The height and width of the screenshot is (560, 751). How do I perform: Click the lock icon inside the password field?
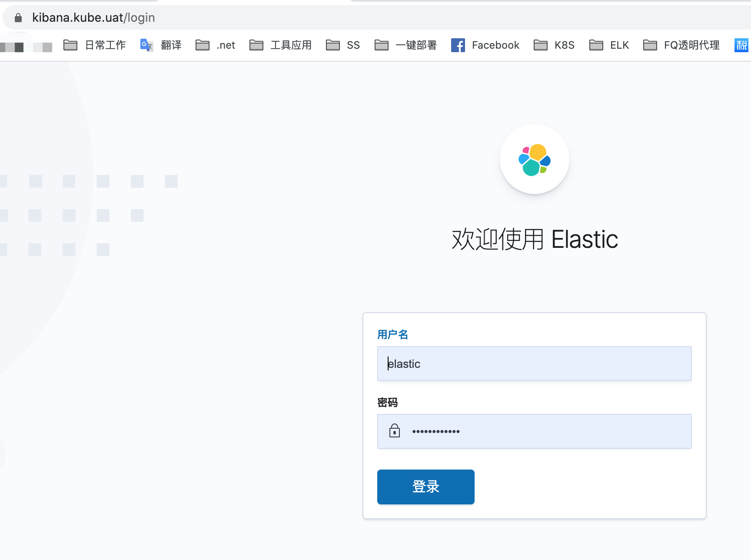(x=394, y=431)
